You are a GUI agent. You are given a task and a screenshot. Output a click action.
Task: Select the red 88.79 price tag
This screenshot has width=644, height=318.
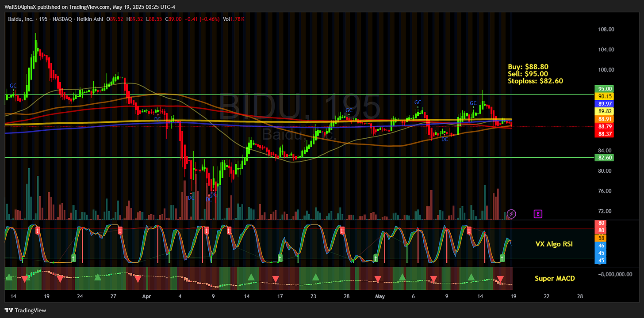click(x=604, y=126)
